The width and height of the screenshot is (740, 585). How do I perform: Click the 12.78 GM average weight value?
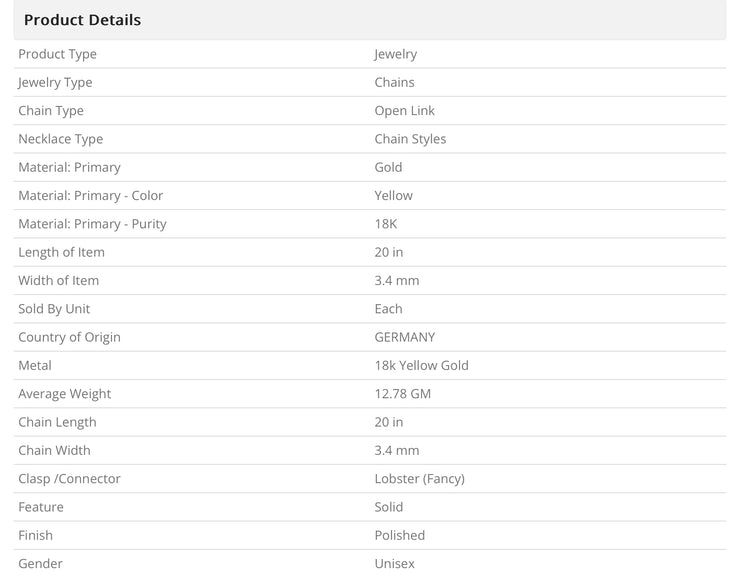point(402,393)
